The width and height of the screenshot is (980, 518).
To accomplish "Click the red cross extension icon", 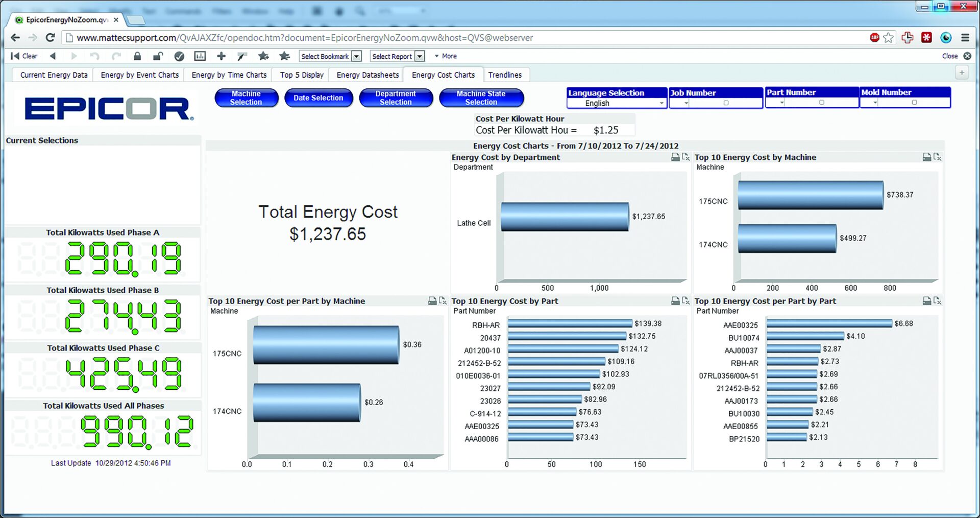I will point(908,37).
